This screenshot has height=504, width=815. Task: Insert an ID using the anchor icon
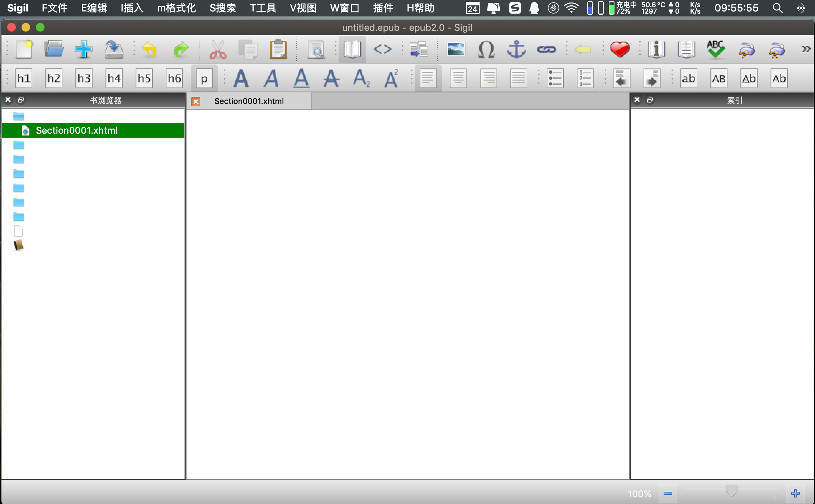516,49
